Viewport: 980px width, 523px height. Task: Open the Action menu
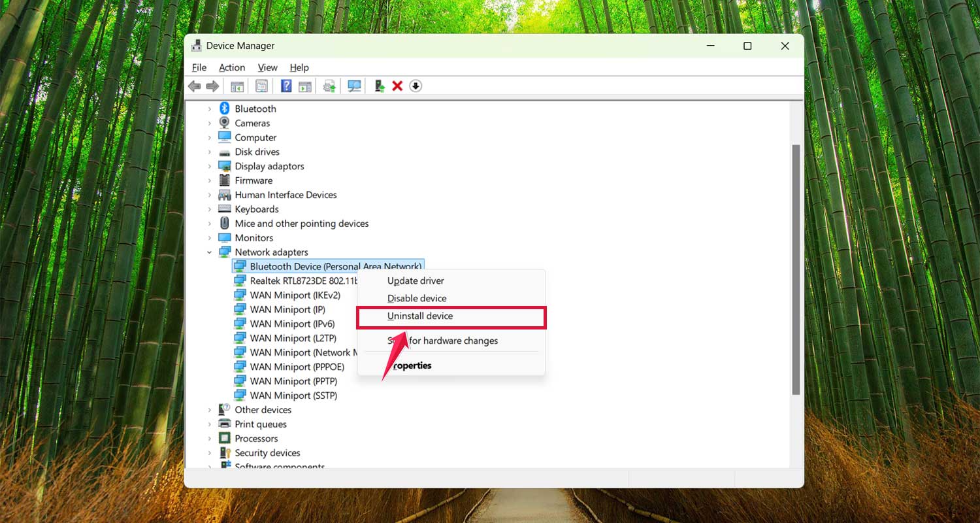tap(232, 67)
